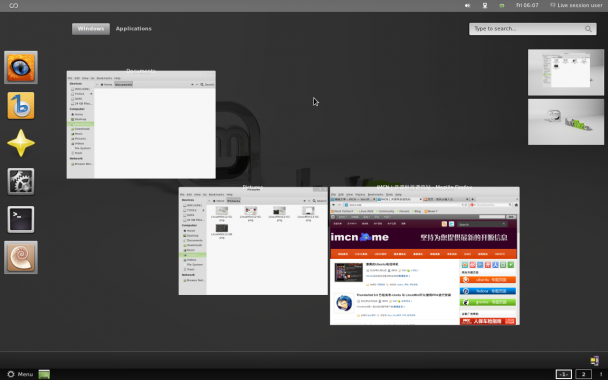Launch the Terminal from the dock

(21, 219)
